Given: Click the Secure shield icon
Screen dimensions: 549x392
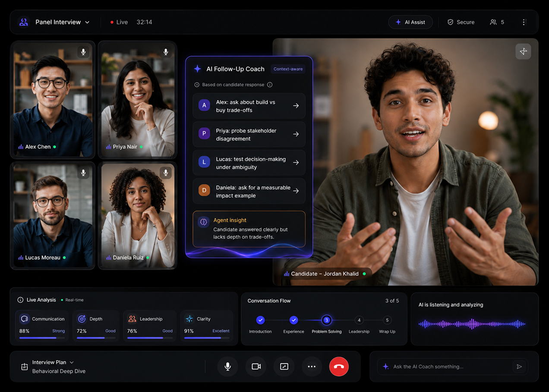Looking at the screenshot, I should [x=450, y=22].
